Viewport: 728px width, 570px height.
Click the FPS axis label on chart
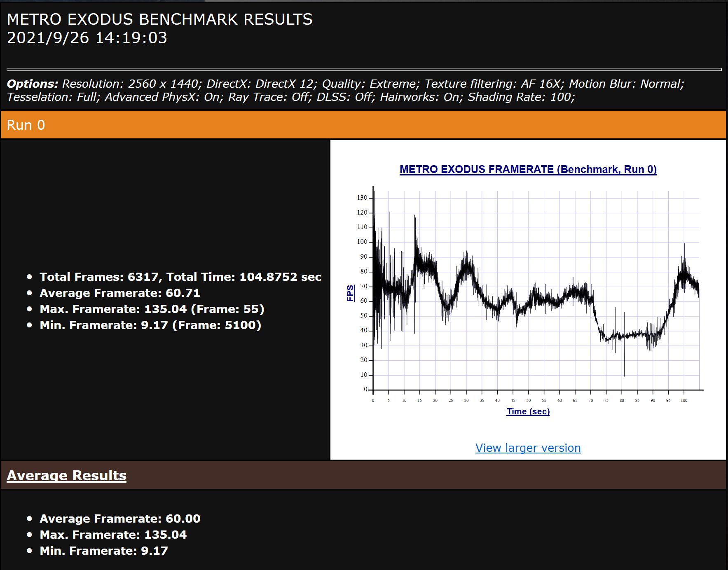[351, 293]
